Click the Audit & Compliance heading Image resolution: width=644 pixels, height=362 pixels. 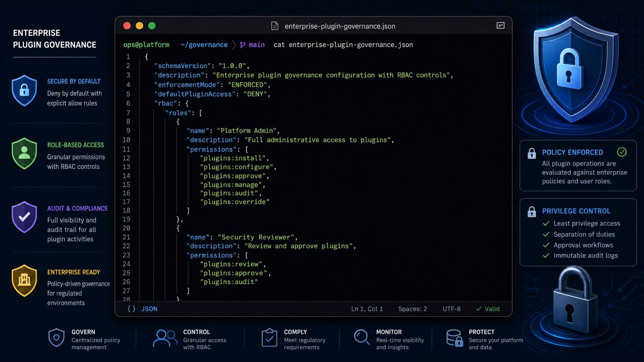pos(77,208)
